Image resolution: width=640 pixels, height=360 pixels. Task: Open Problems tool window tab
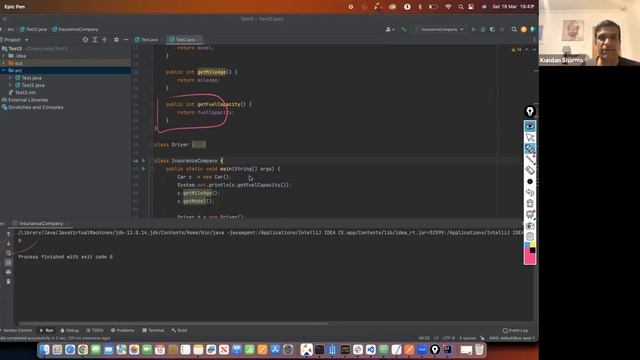click(x=122, y=330)
